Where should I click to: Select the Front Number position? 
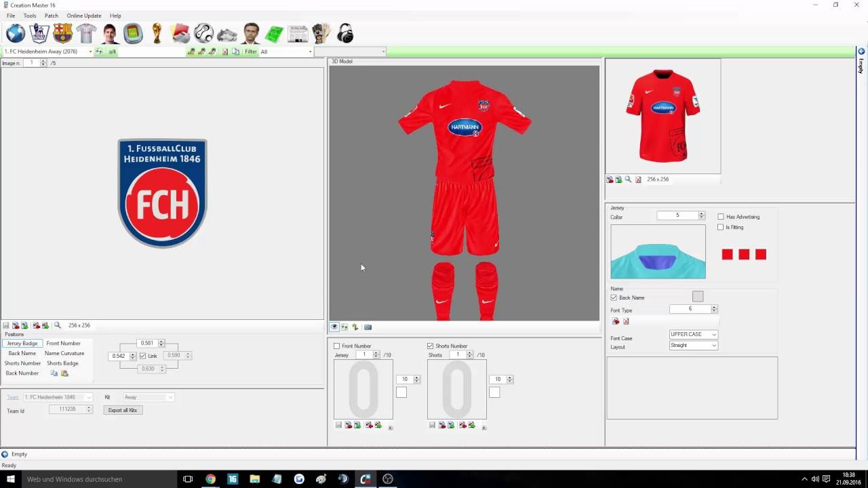(64, 344)
